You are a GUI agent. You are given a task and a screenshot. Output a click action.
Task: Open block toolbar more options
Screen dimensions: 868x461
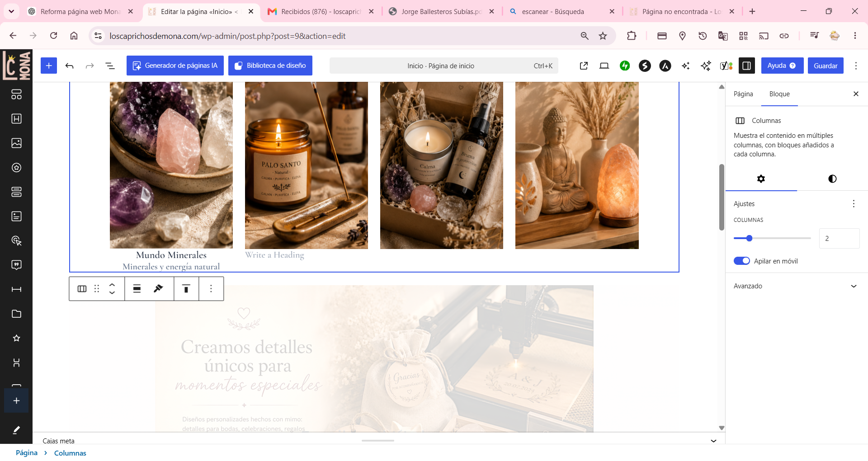[211, 289]
